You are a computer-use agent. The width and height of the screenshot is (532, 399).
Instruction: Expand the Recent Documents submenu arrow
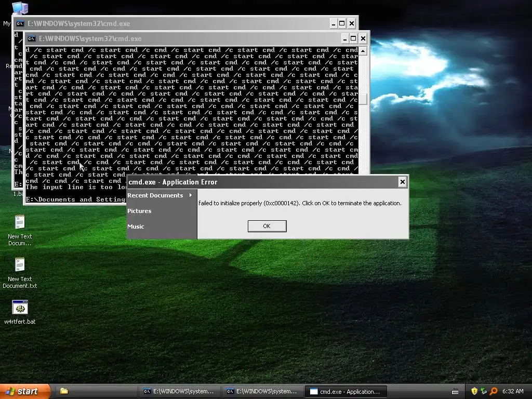click(191, 195)
